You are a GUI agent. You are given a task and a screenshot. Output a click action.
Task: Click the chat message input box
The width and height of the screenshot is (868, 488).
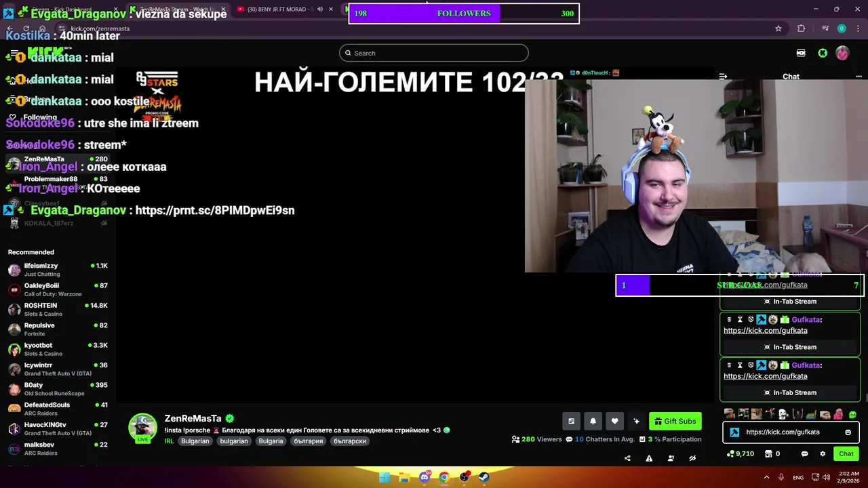pos(791,432)
